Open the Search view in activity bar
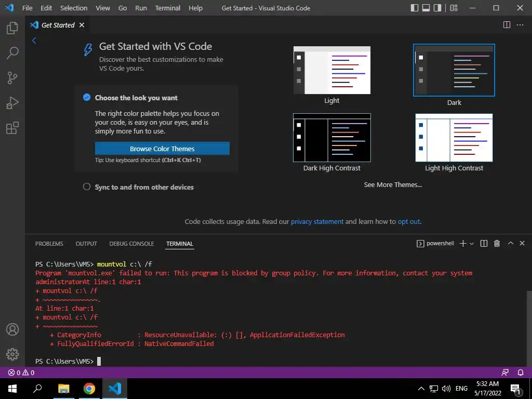 point(12,53)
